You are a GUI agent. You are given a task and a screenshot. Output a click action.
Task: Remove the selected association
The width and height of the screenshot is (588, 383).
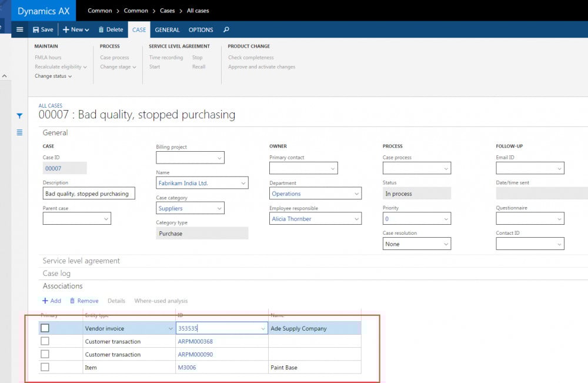pyautogui.click(x=84, y=301)
